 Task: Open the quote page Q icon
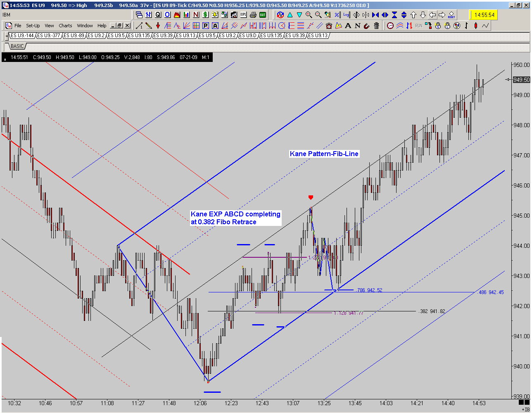click(x=158, y=15)
